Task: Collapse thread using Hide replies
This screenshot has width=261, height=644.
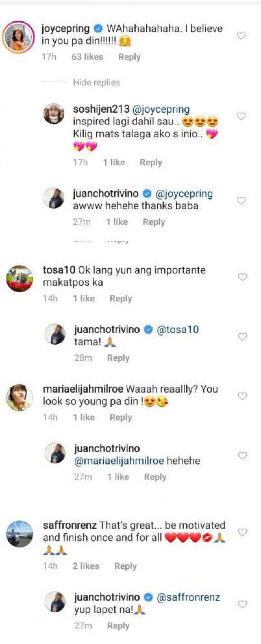Action: click(x=96, y=83)
